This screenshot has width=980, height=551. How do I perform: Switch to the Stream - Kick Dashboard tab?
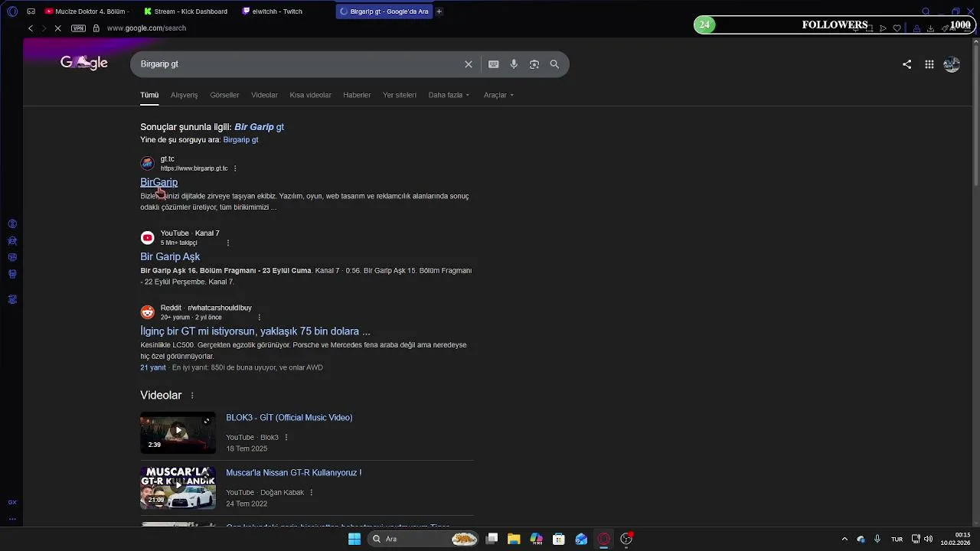188,11
